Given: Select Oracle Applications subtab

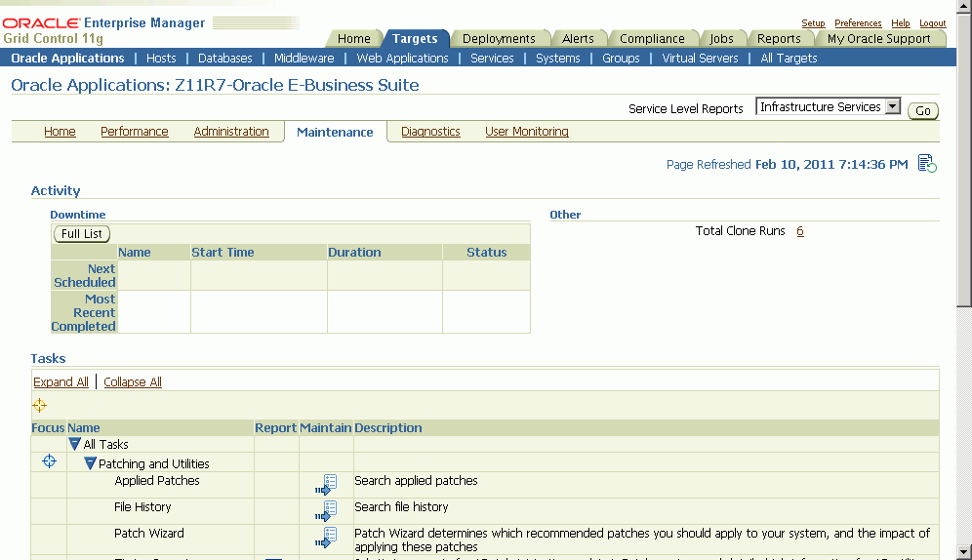Looking at the screenshot, I should [67, 59].
